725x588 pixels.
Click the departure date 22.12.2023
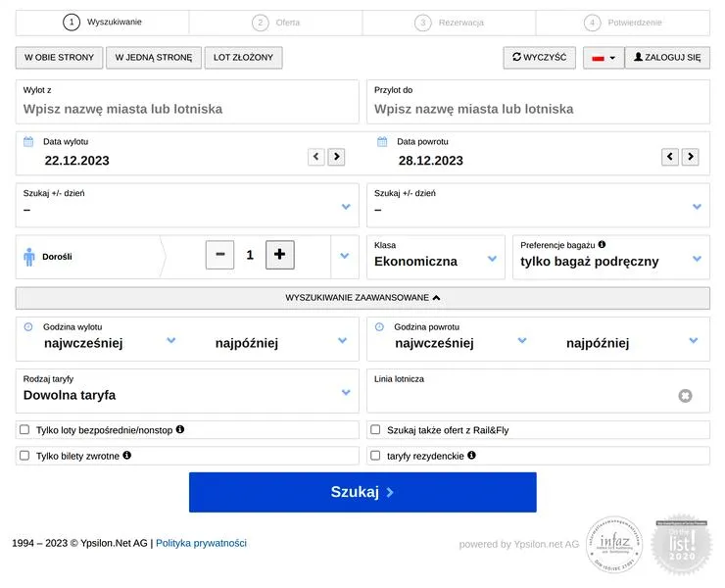click(x=76, y=161)
